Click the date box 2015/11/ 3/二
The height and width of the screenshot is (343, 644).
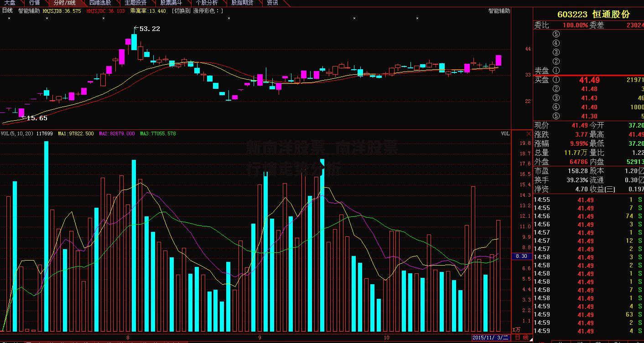(491, 338)
